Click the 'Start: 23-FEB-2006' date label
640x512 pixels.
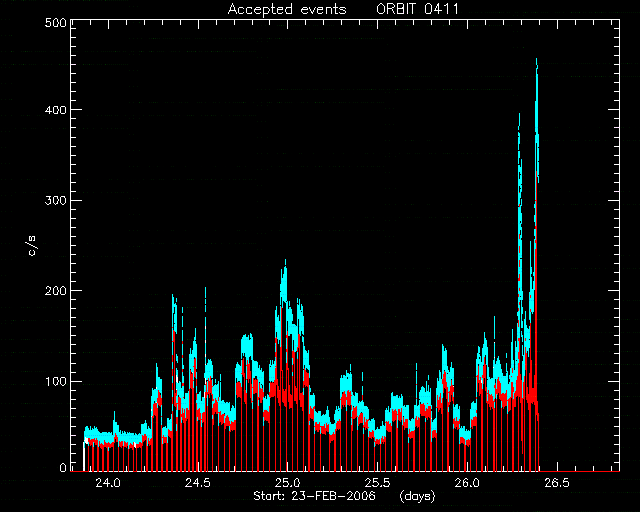(314, 496)
